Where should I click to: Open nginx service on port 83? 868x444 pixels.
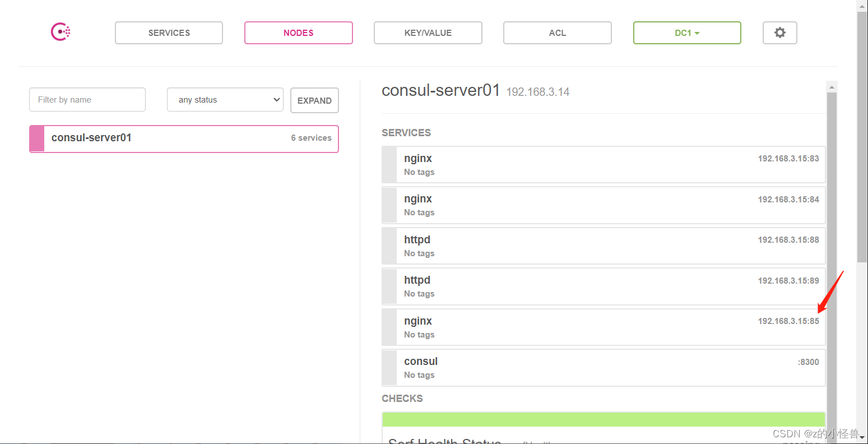(x=604, y=165)
